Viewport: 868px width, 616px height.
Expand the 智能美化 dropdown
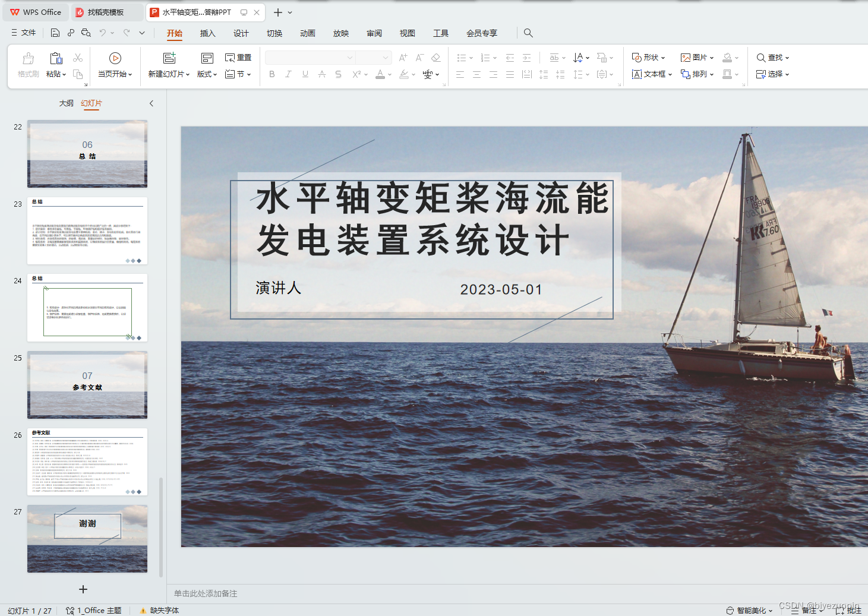pos(769,610)
